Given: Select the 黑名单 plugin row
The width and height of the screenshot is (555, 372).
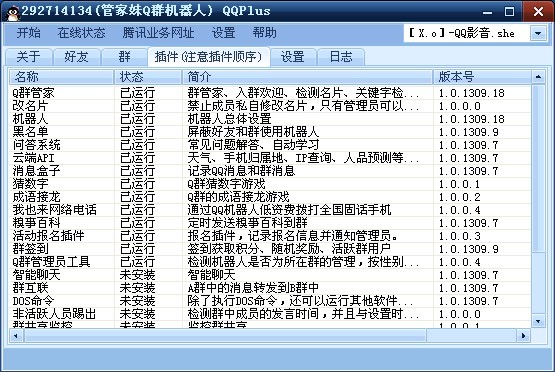Looking at the screenshot, I should (x=270, y=132).
